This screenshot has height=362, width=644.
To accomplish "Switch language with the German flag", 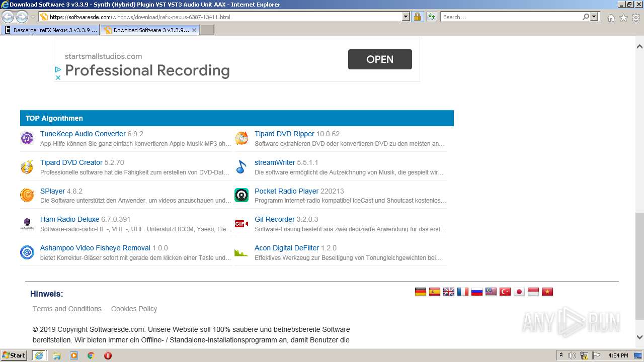I will [421, 292].
